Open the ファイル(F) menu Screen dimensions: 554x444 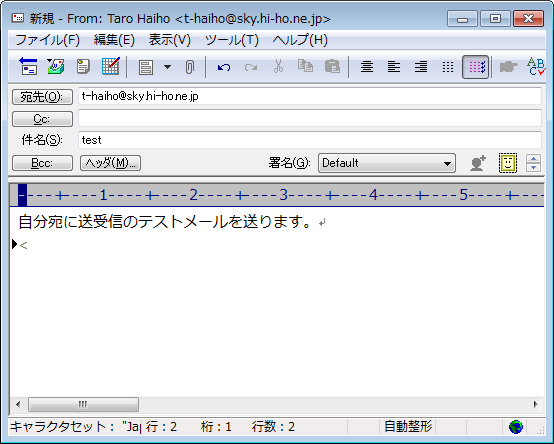[x=47, y=40]
